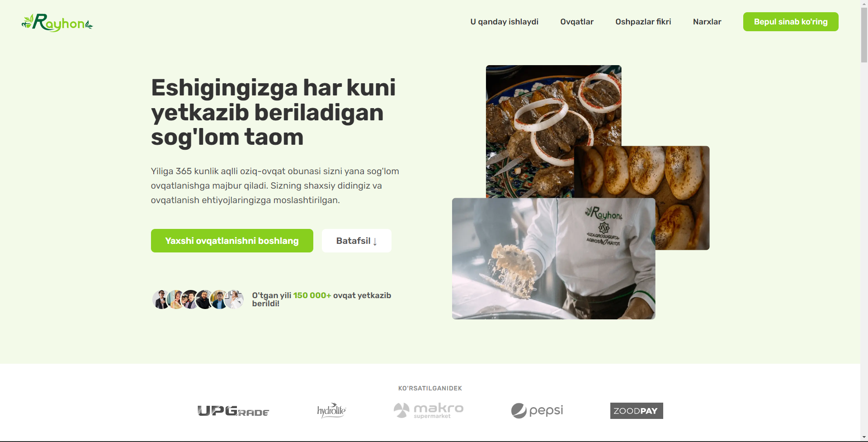Viewport: 868px width, 442px height.
Task: Click the scrollbar down arrow
Action: click(x=864, y=438)
